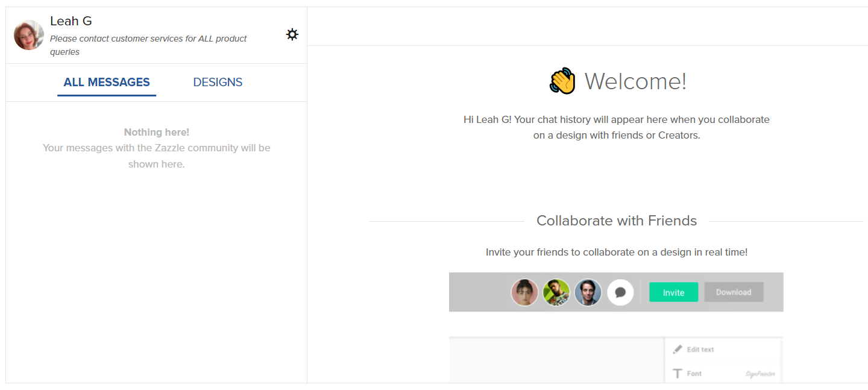
Task: Click Leah G's profile avatar photo
Action: click(29, 35)
